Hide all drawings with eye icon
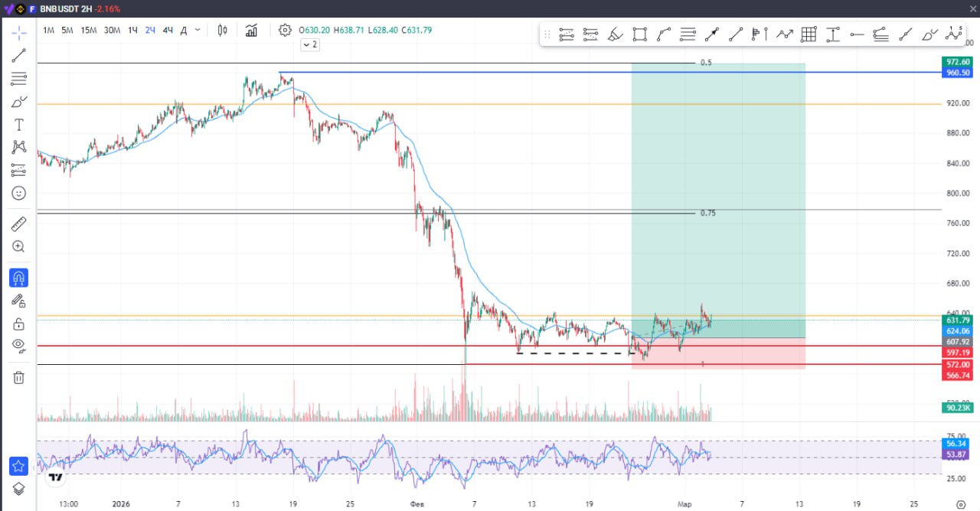This screenshot has height=511, width=980. click(x=19, y=346)
